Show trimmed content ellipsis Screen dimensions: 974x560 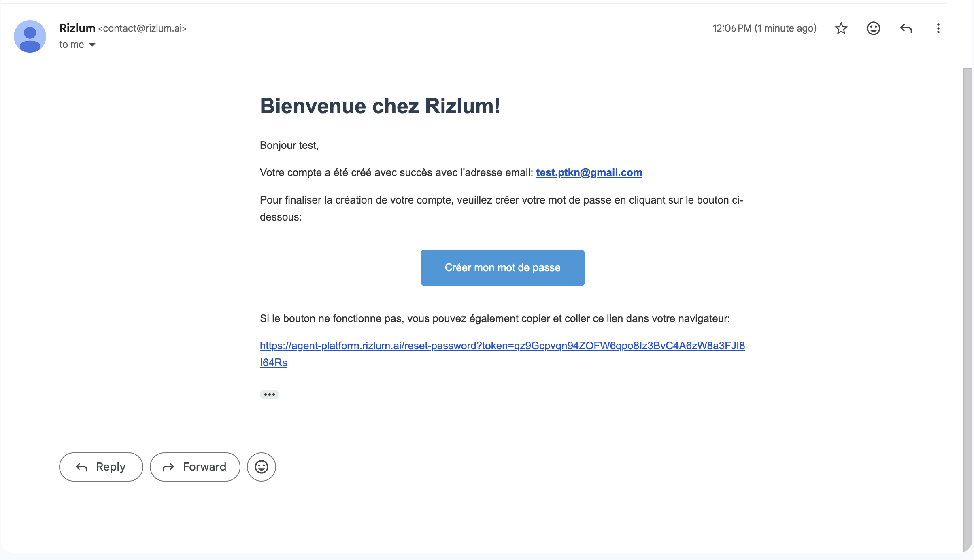tap(270, 395)
